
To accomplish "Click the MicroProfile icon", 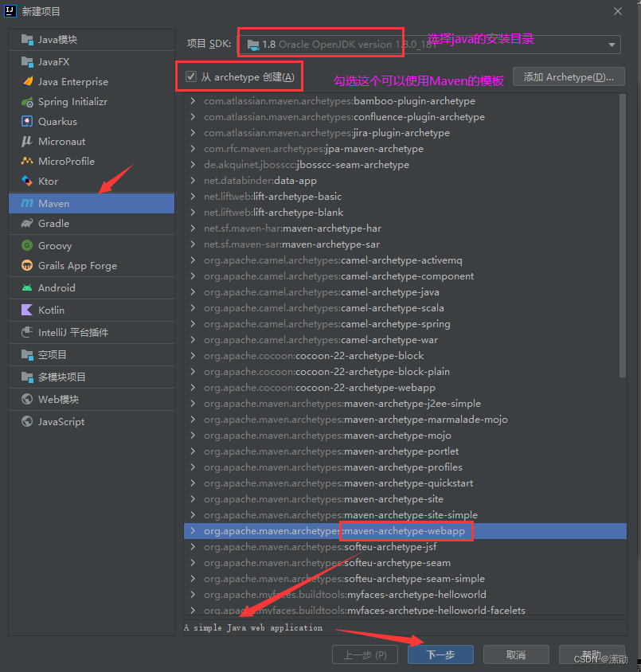I will tap(27, 161).
